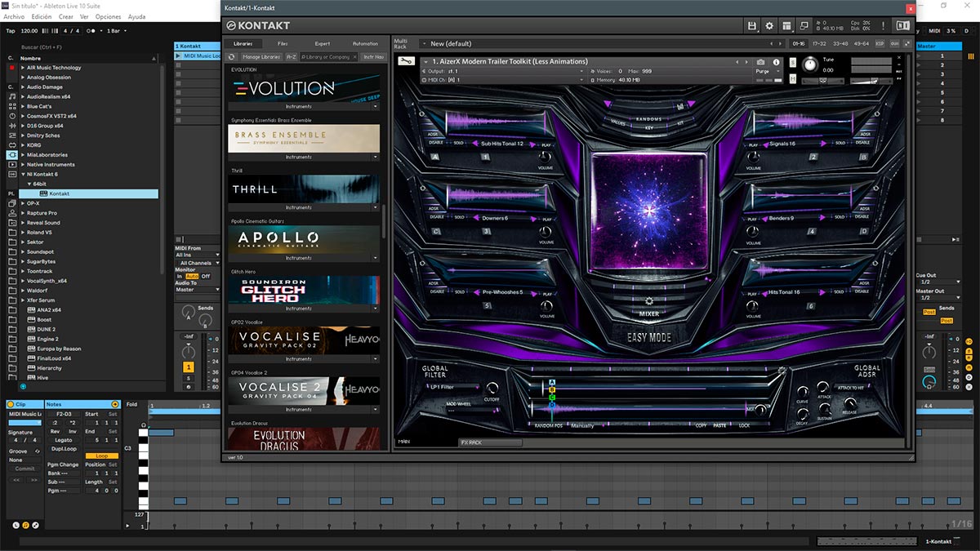Adjust the Tune knob
Viewport: 980px width, 551px height.
[809, 64]
